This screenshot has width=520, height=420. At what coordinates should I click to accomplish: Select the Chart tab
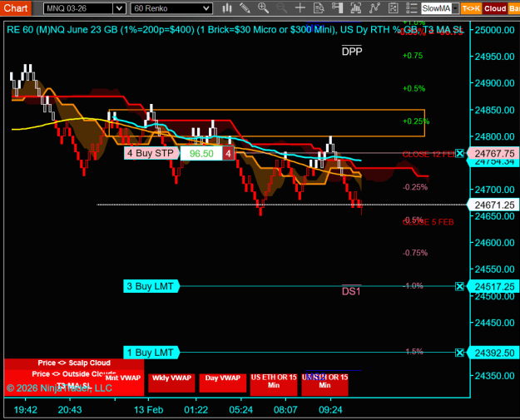[16, 8]
